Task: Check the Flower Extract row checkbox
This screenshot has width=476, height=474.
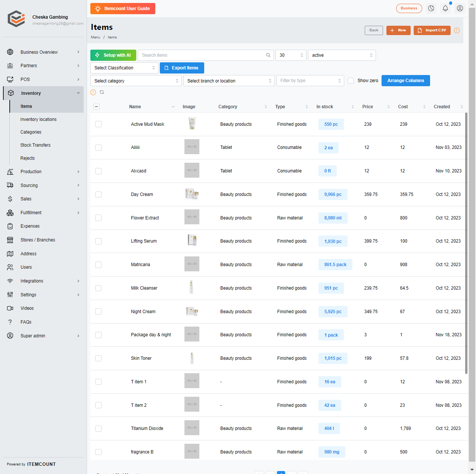Action: pyautogui.click(x=98, y=218)
